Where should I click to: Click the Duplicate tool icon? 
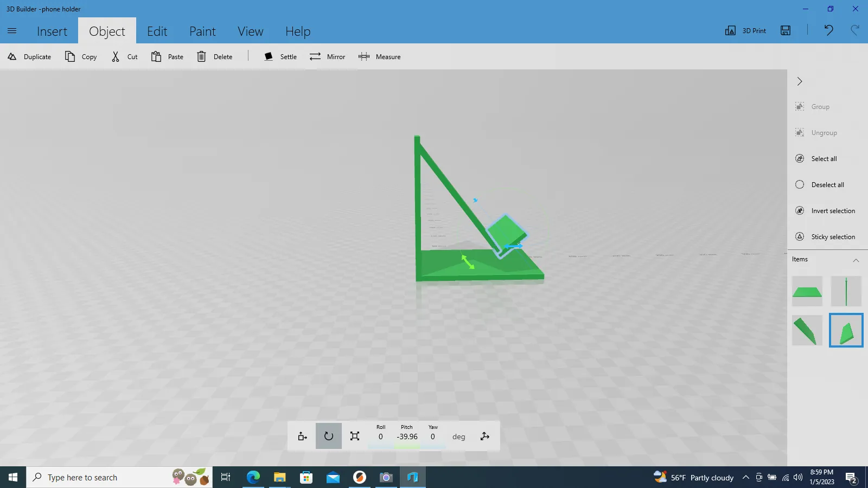point(12,57)
